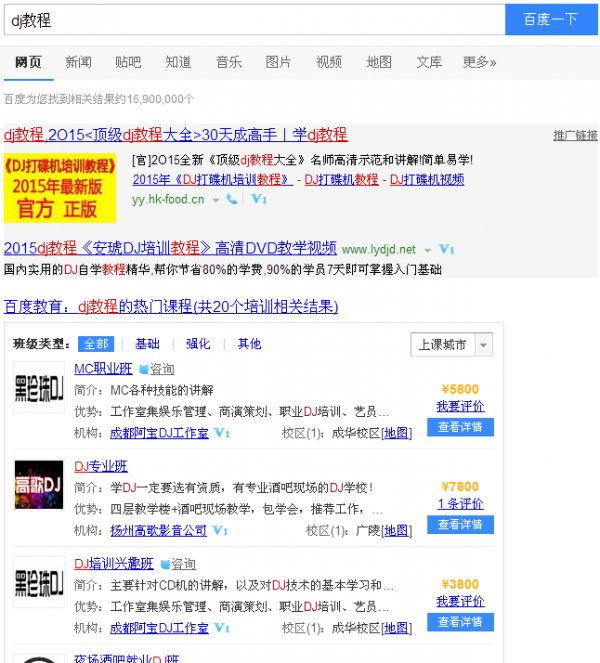Select the 网页 search tab
The image size is (600, 663).
28,62
